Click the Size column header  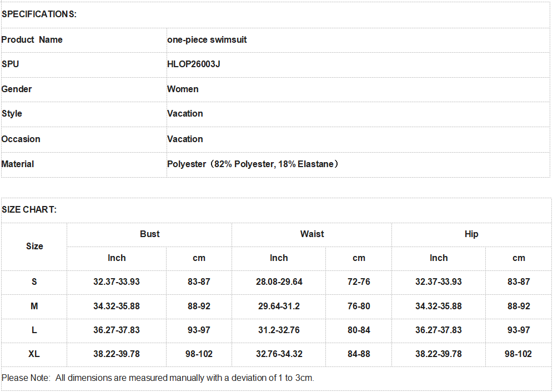(x=34, y=247)
